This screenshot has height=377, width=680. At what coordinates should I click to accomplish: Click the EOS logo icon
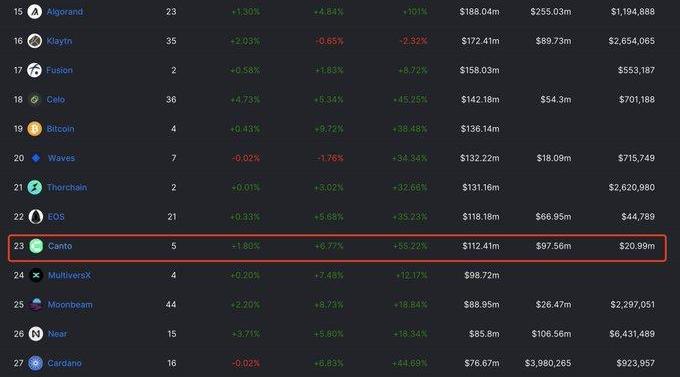pyautogui.click(x=36, y=216)
